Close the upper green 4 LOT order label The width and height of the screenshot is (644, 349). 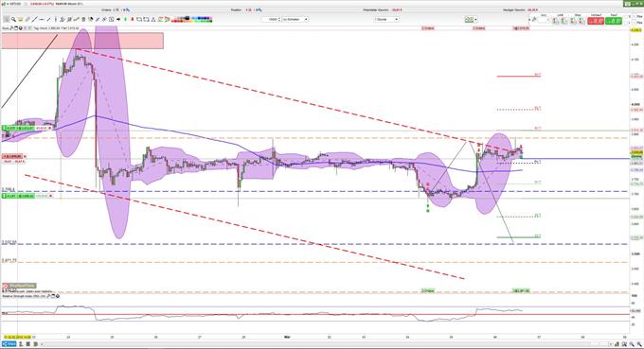tap(50, 128)
